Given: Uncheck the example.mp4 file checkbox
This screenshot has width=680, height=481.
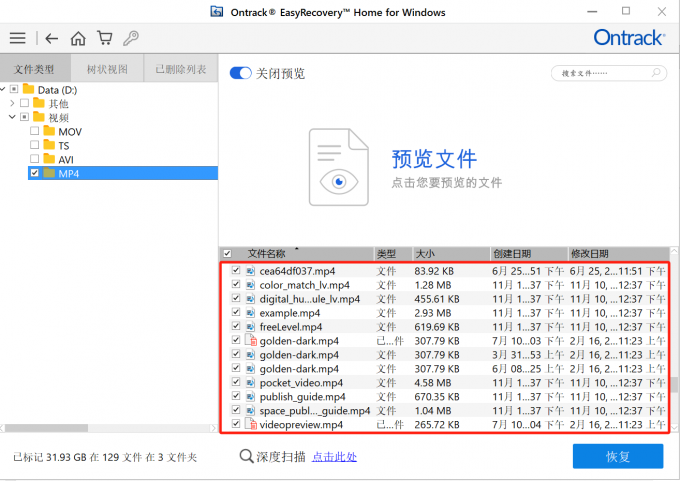Looking at the screenshot, I should (236, 313).
